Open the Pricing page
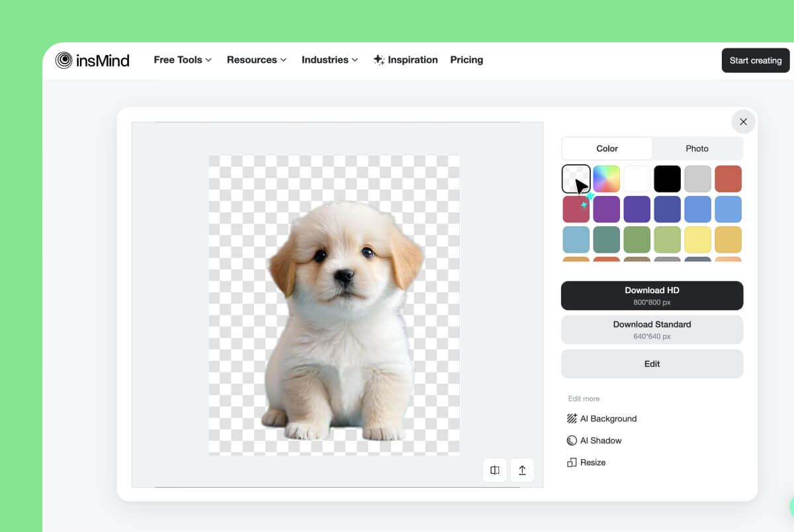Screen dimensions: 794x532 coord(466,60)
